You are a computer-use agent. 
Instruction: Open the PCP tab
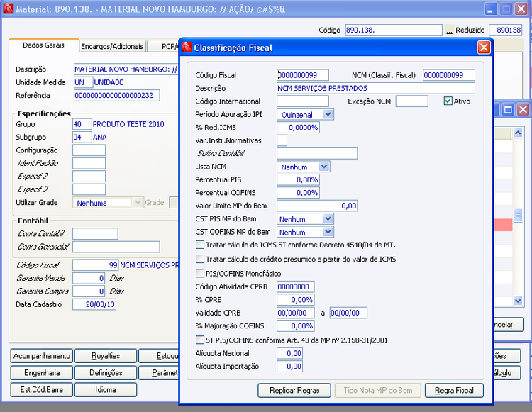(x=164, y=47)
